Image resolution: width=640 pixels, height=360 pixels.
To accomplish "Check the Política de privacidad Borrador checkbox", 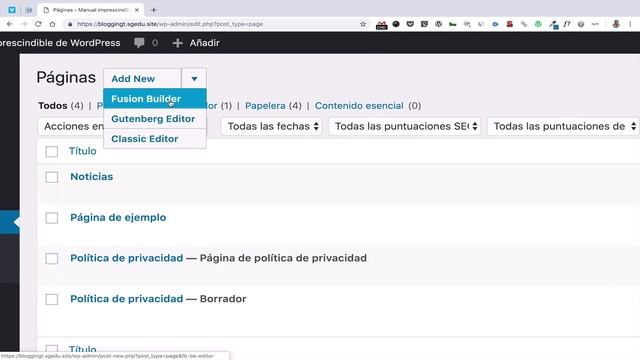I will tap(52, 300).
